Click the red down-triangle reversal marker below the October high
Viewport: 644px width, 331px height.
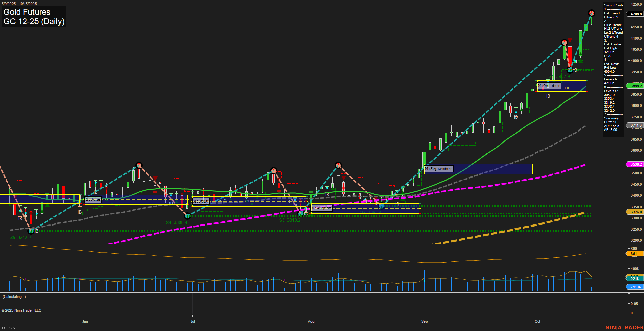pos(570,40)
